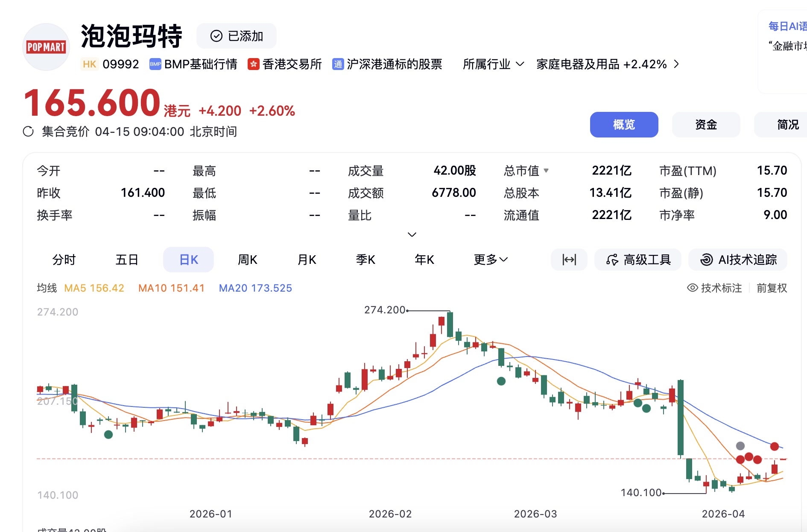Click the chart range fit-width icon
Viewport: 807px width, 532px height.
569,260
